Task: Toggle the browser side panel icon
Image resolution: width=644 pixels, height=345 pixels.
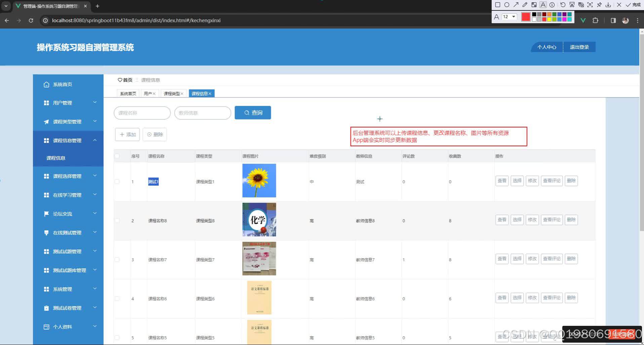Action: [613, 20]
